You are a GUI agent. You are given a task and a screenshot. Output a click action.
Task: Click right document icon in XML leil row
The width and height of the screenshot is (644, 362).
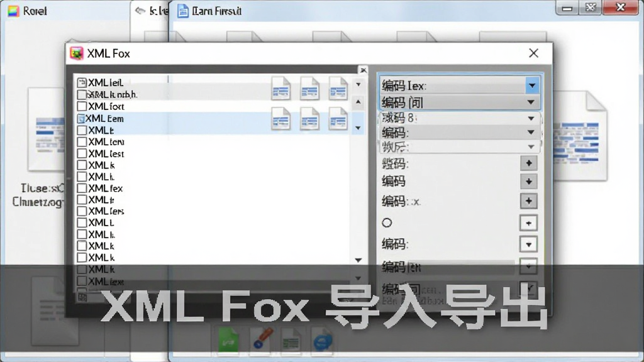338,89
